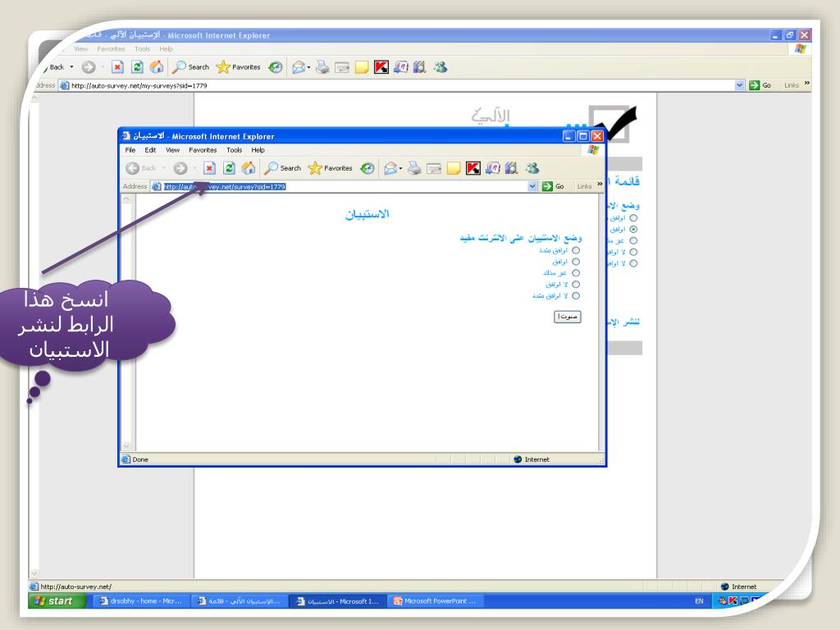Open Favorites star in front window toolbar
The image size is (840, 630).
[331, 168]
